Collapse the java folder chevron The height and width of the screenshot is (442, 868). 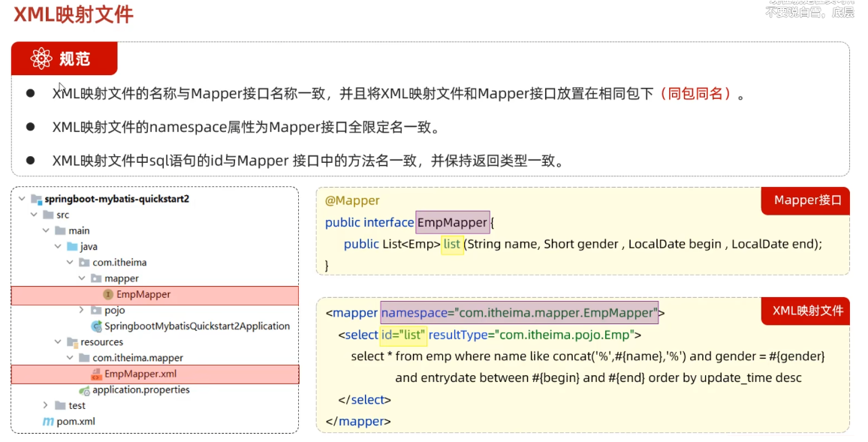(x=58, y=247)
